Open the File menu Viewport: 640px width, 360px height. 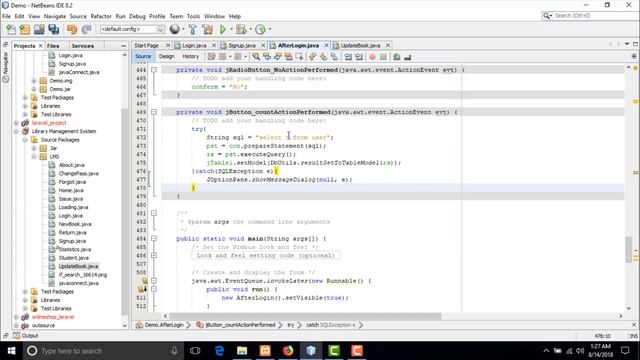click(x=6, y=16)
